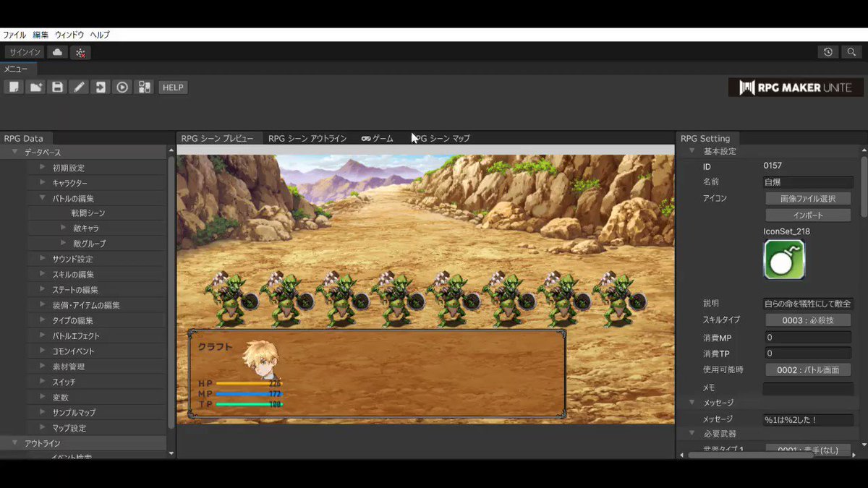Collapse the 基本設定 section
This screenshot has width=868, height=488.
point(693,151)
